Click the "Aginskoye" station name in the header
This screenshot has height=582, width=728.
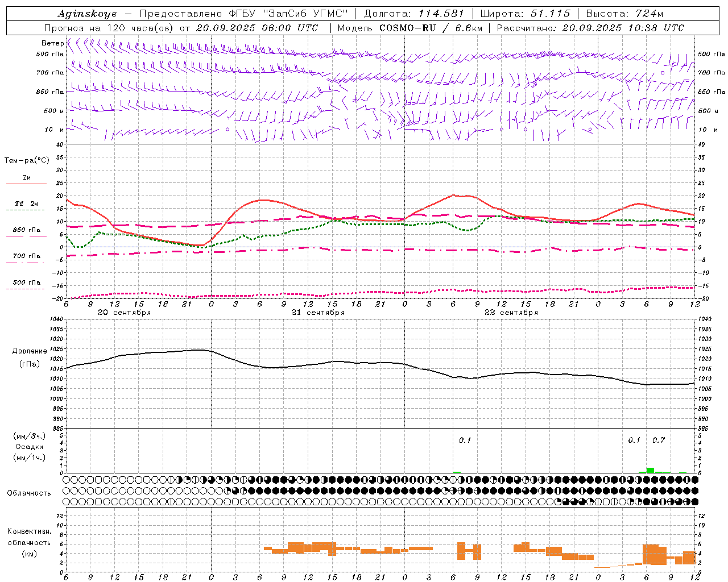coord(87,14)
